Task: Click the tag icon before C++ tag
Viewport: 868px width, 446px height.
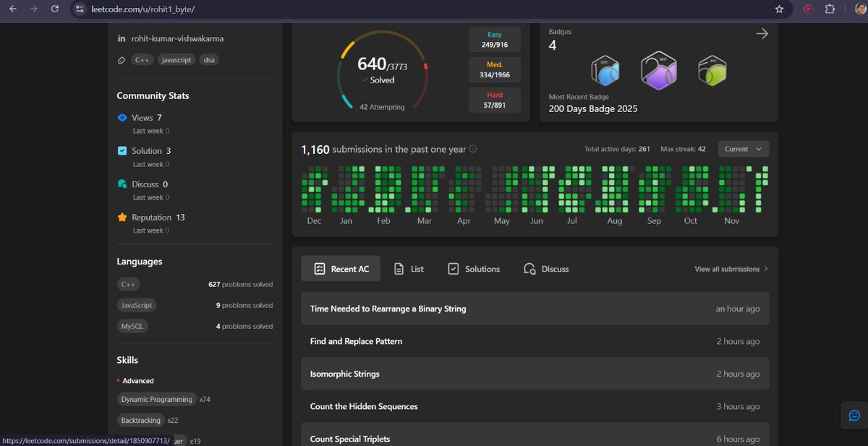Action: [x=122, y=60]
